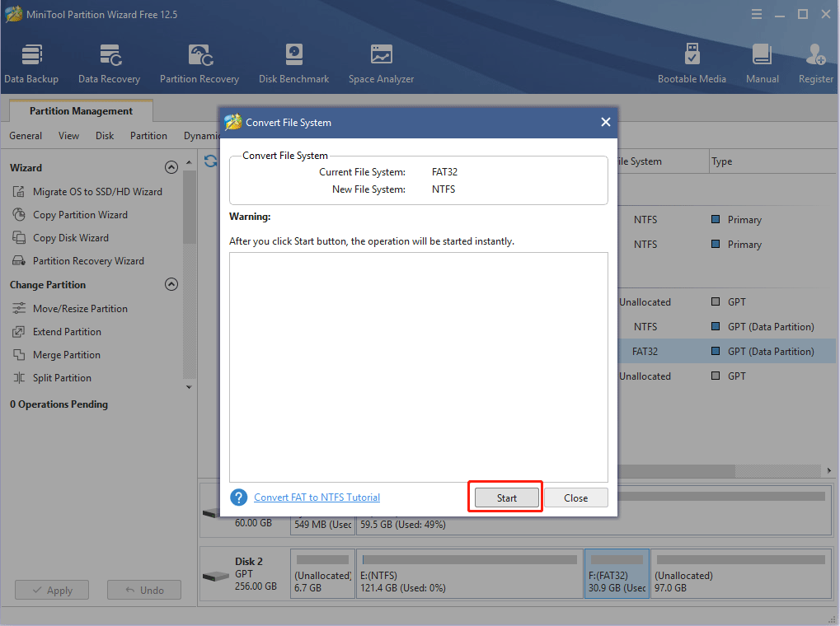Click the sidebar scroll-down arrow
This screenshot has height=626, width=840.
(x=189, y=387)
